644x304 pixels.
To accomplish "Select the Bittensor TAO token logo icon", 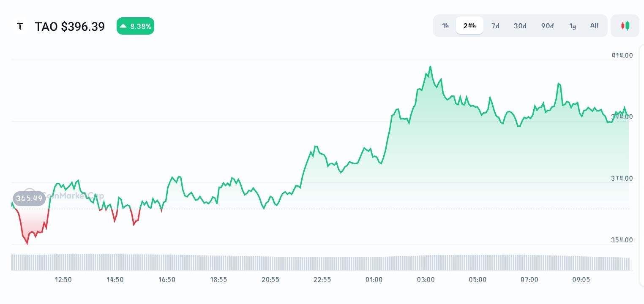I will click(x=20, y=26).
